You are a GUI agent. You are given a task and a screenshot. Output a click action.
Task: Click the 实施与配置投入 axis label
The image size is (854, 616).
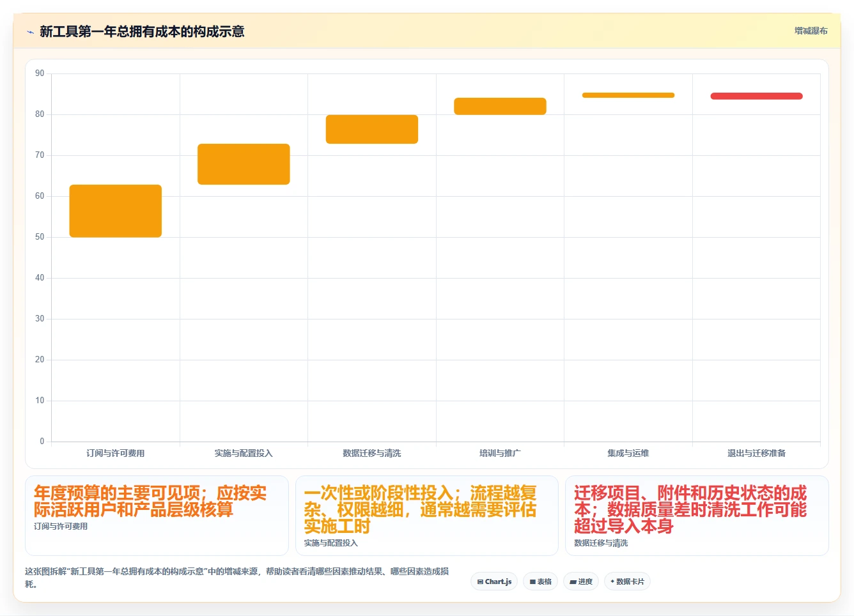click(244, 453)
